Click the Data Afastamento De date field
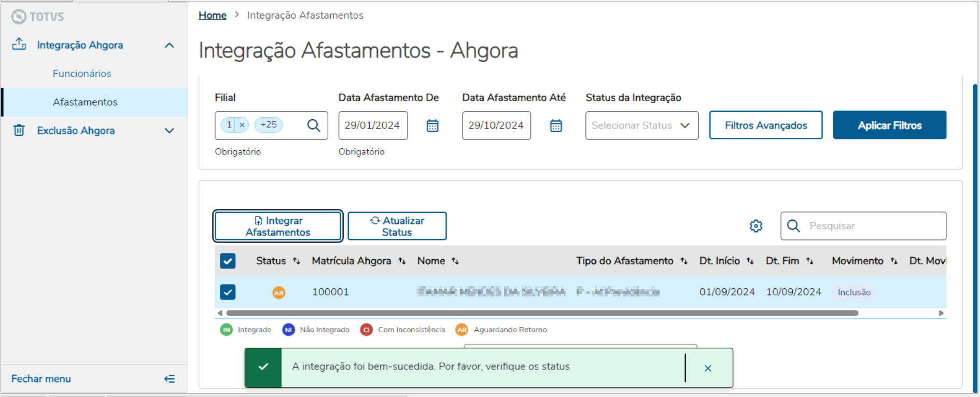The height and width of the screenshot is (397, 980). pos(373,125)
